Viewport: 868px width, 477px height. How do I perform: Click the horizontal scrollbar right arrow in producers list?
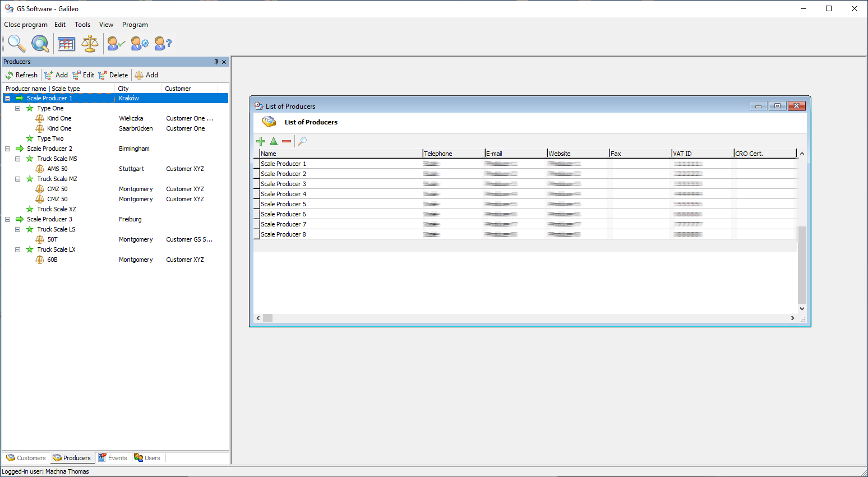792,318
